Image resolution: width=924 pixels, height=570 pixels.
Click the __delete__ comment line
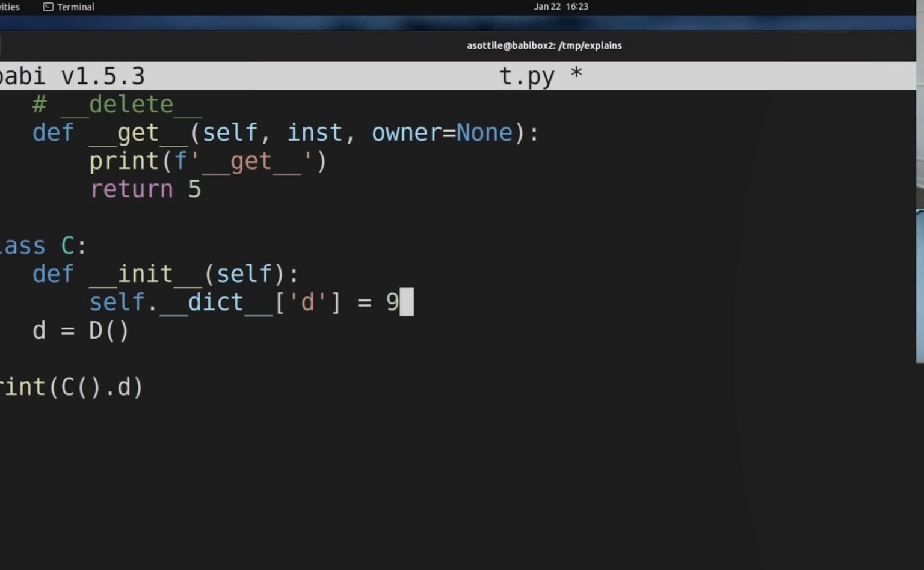tap(117, 103)
